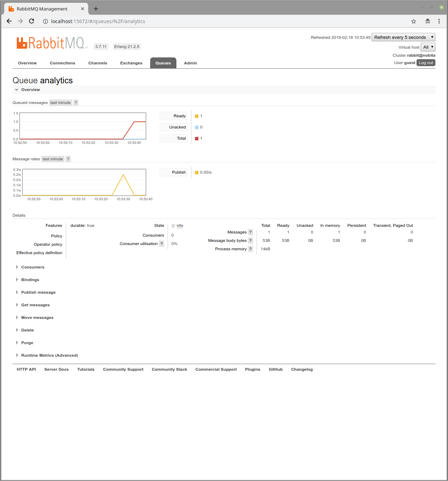This screenshot has width=448, height=481.
Task: Bookmark this page with the star icon
Action: (x=414, y=21)
